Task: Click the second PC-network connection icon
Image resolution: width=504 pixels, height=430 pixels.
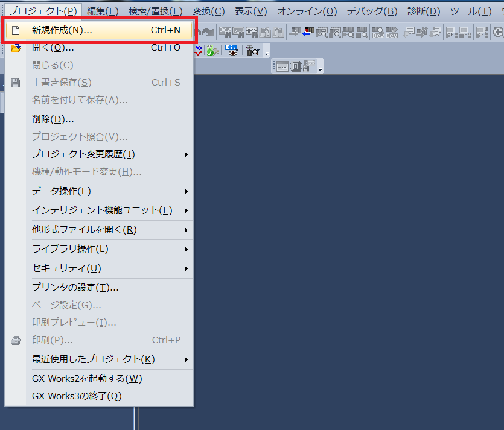Action: pyautogui.click(x=465, y=32)
